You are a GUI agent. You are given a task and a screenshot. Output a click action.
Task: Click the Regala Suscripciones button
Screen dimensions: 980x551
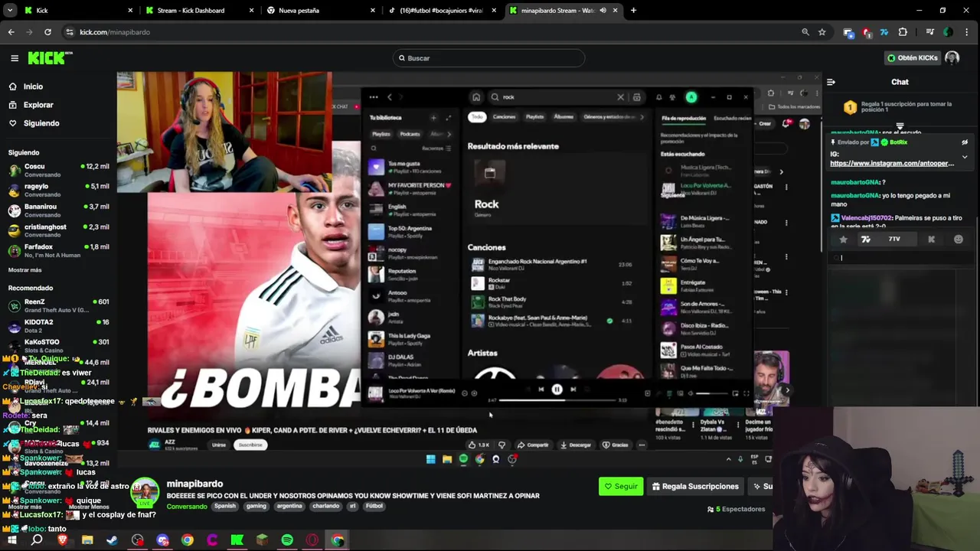click(x=695, y=486)
